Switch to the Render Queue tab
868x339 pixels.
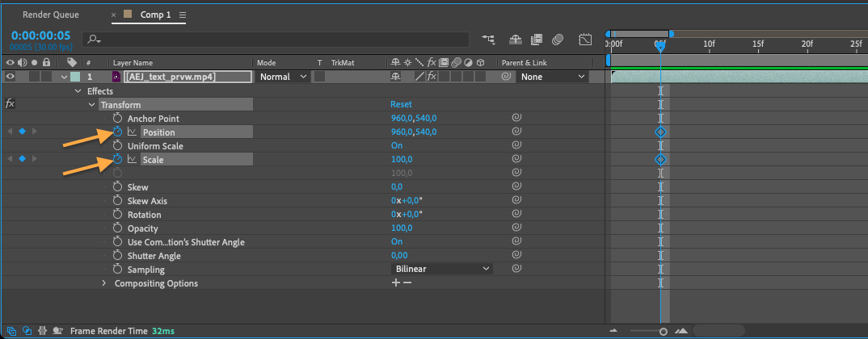pyautogui.click(x=51, y=15)
